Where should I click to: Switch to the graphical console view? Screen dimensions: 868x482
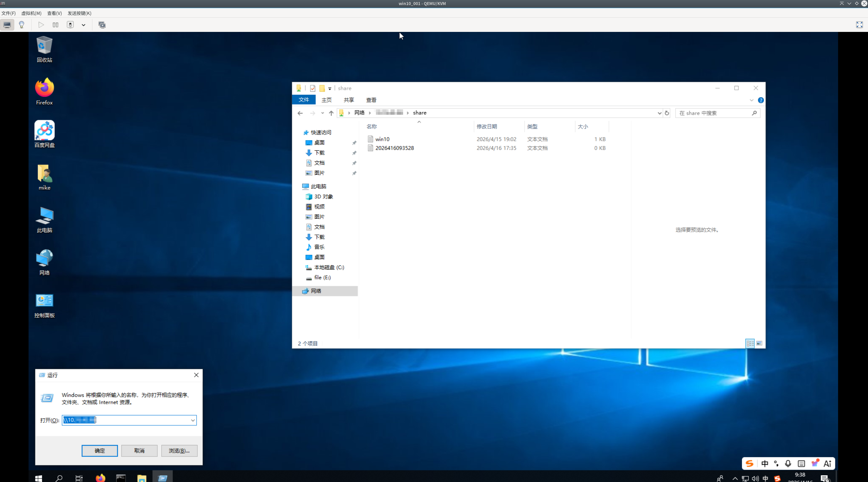[7, 25]
